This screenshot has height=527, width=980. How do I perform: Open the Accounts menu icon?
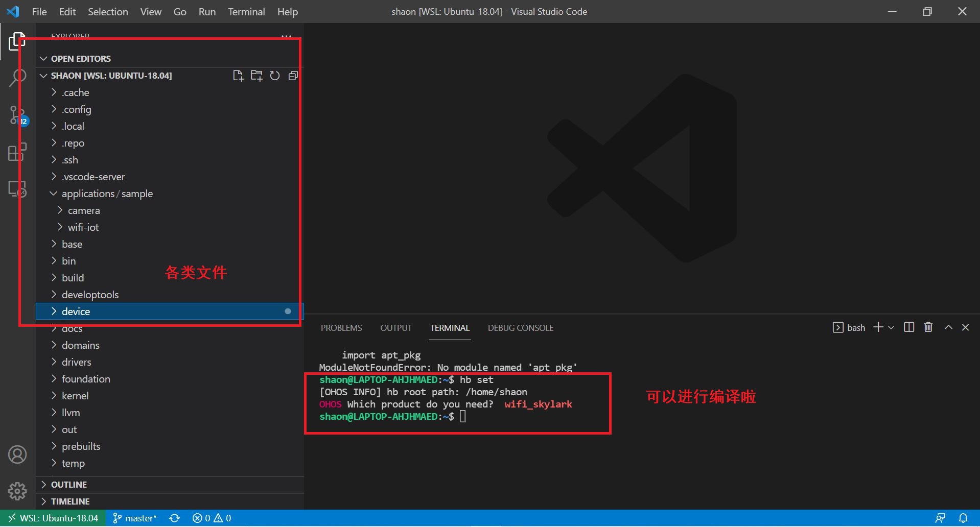point(17,454)
